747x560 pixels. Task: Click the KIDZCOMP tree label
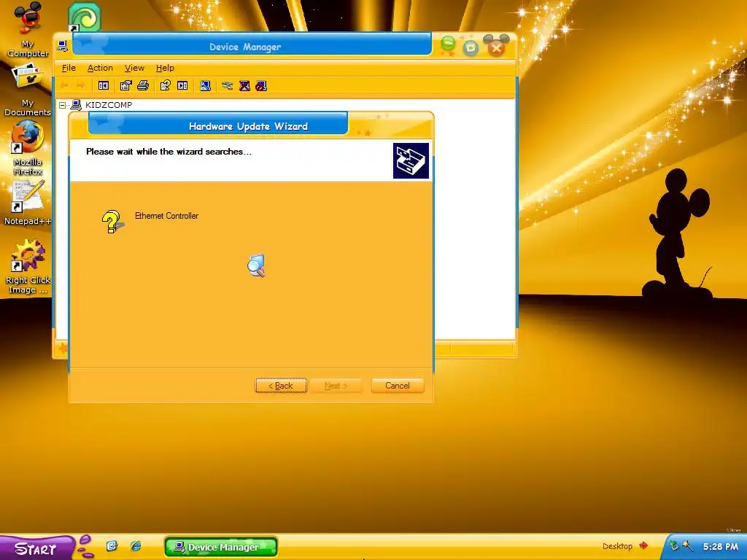click(109, 105)
